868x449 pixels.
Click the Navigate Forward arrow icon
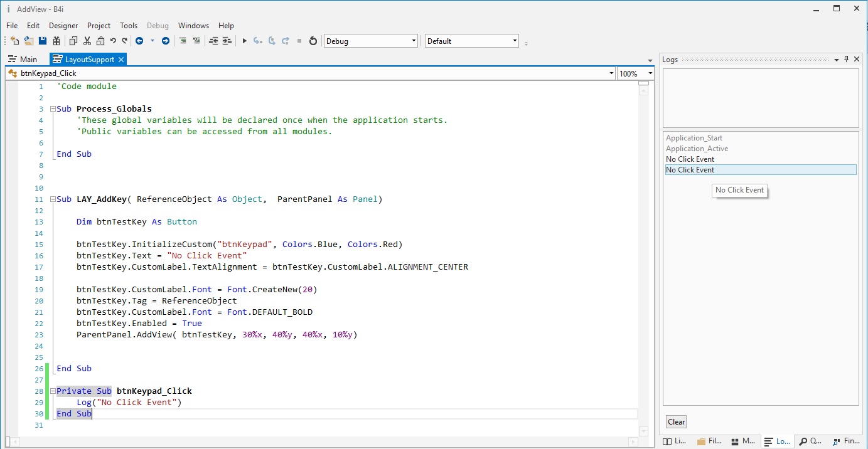click(x=166, y=41)
